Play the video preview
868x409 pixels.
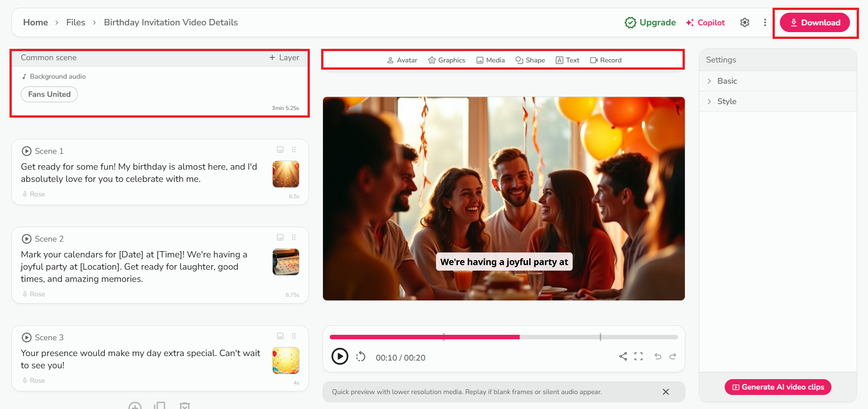click(340, 357)
